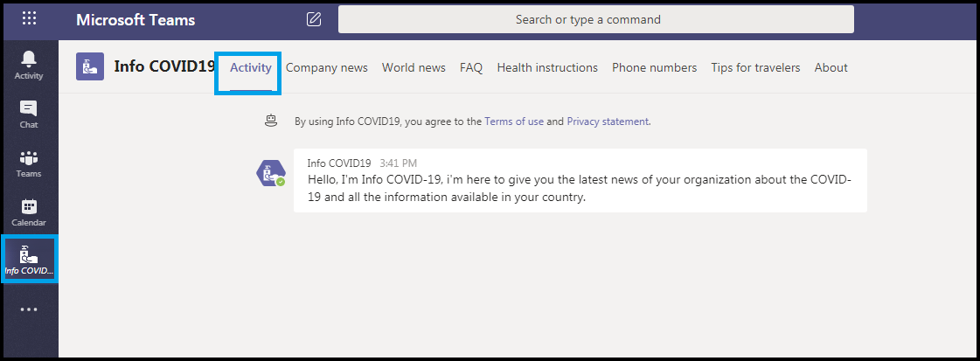The image size is (980, 361).
Task: Open the Health instructions tab
Action: pyautogui.click(x=547, y=67)
